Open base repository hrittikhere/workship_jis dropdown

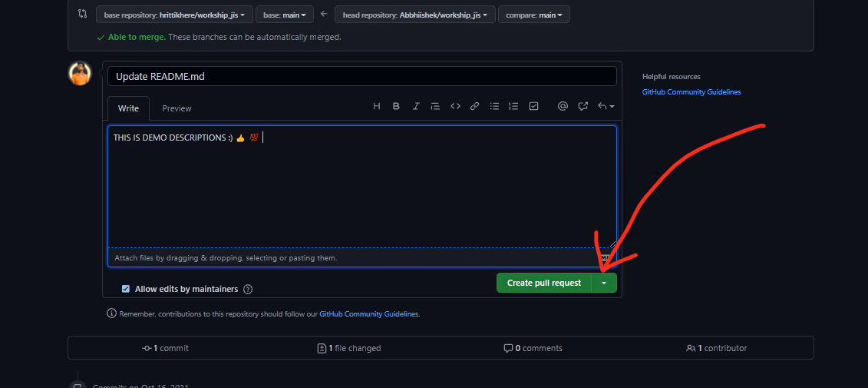[174, 15]
